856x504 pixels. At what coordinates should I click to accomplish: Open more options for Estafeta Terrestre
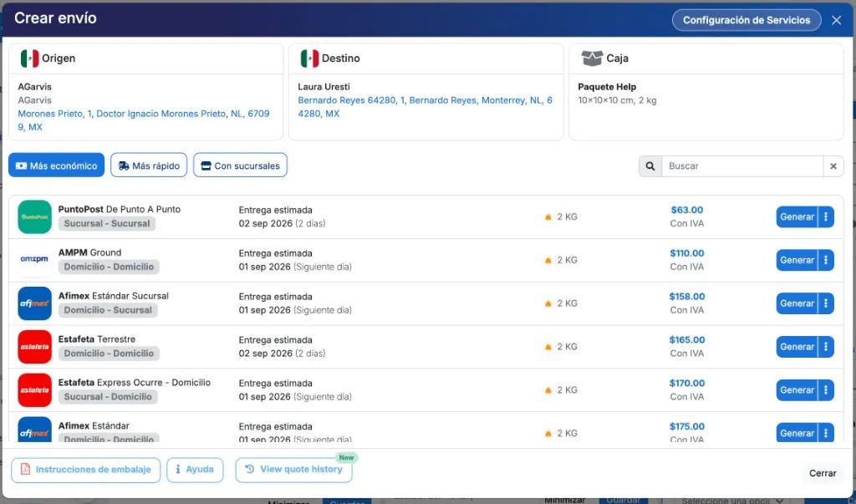tap(826, 347)
